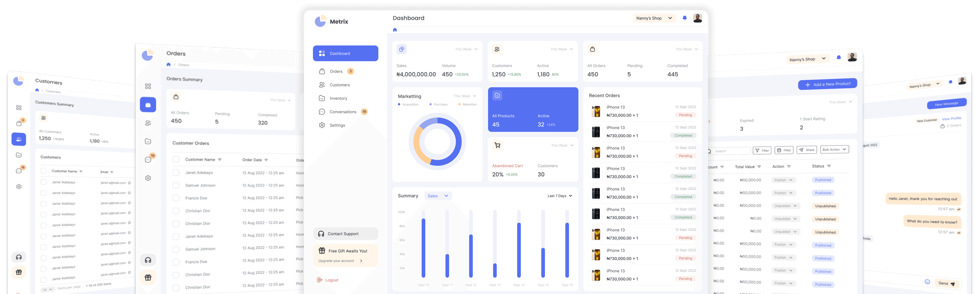Click the home icon in the Orders breadcrumb
The width and height of the screenshot is (980, 294).
click(168, 65)
